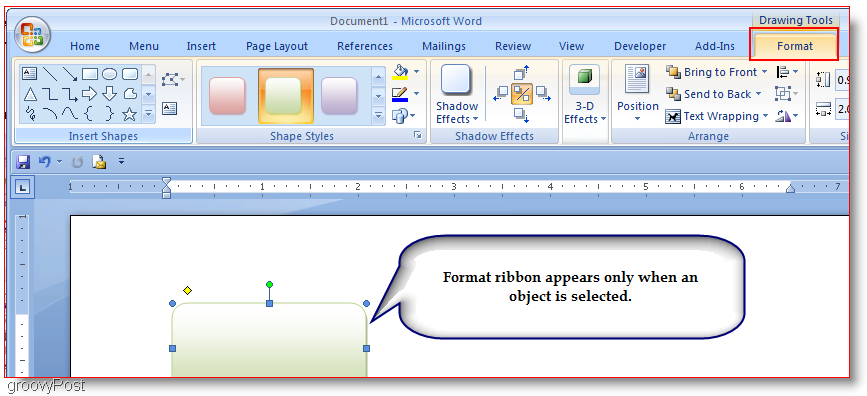The image size is (867, 396).
Task: Click the green rotation handle of the shape
Action: click(269, 284)
